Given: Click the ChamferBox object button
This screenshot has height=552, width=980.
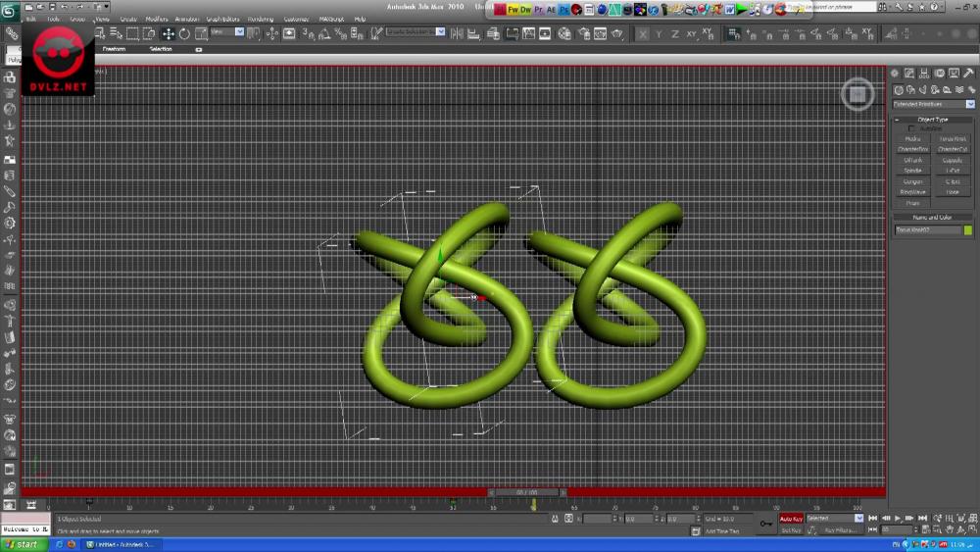Looking at the screenshot, I should coord(912,149).
